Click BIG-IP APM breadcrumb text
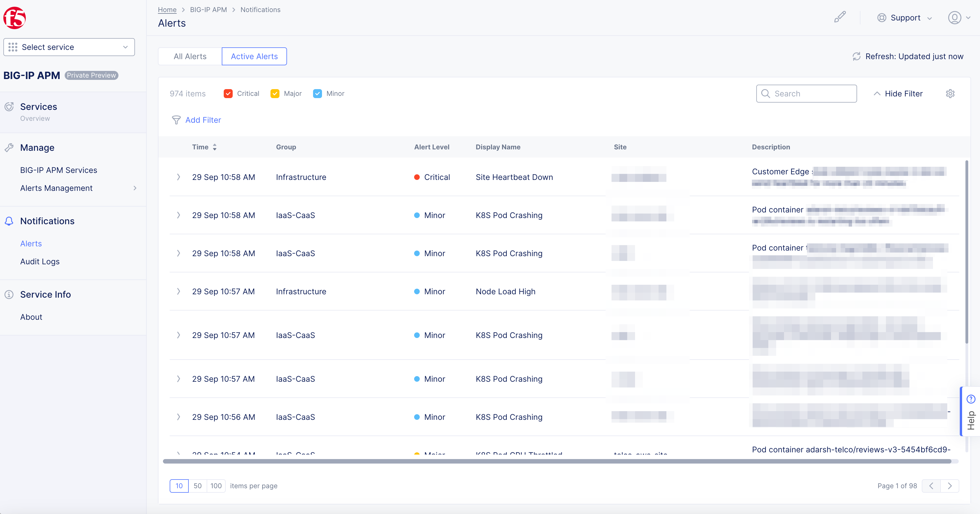This screenshot has width=980, height=514. tap(208, 10)
